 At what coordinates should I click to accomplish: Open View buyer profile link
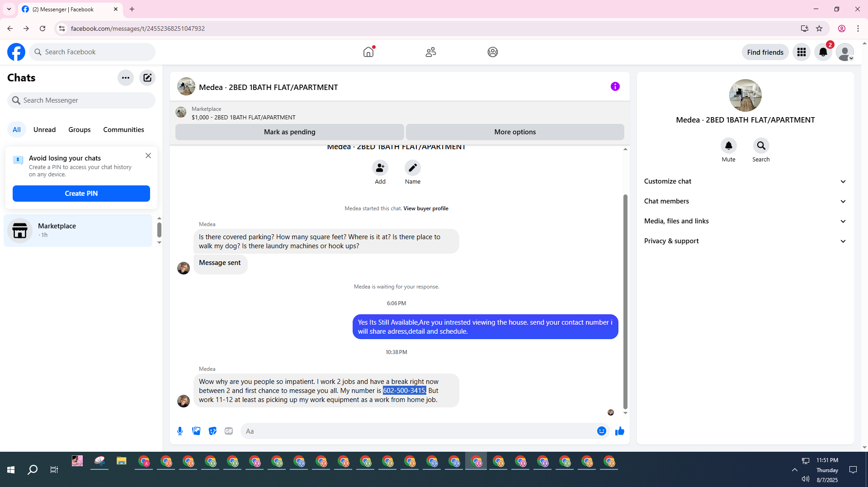pos(426,208)
